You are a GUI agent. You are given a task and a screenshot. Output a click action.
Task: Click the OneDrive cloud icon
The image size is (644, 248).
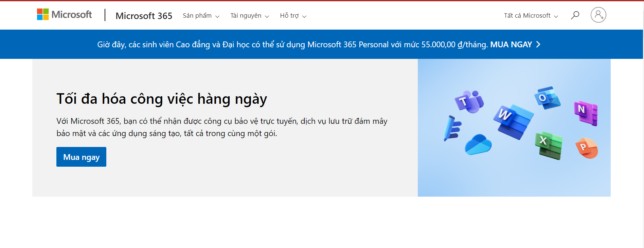[478, 145]
